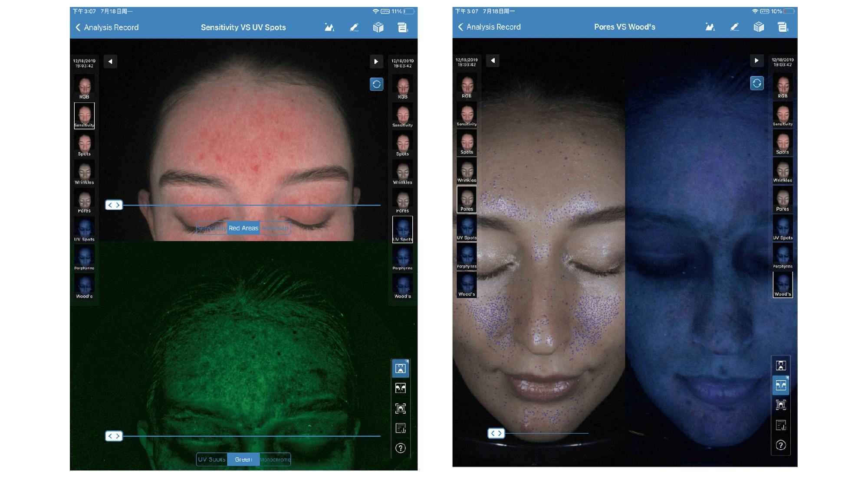The width and height of the screenshot is (868, 477).
Task: Show next record arrow in Sensitivity VS UV Spots screen
Action: coord(376,62)
